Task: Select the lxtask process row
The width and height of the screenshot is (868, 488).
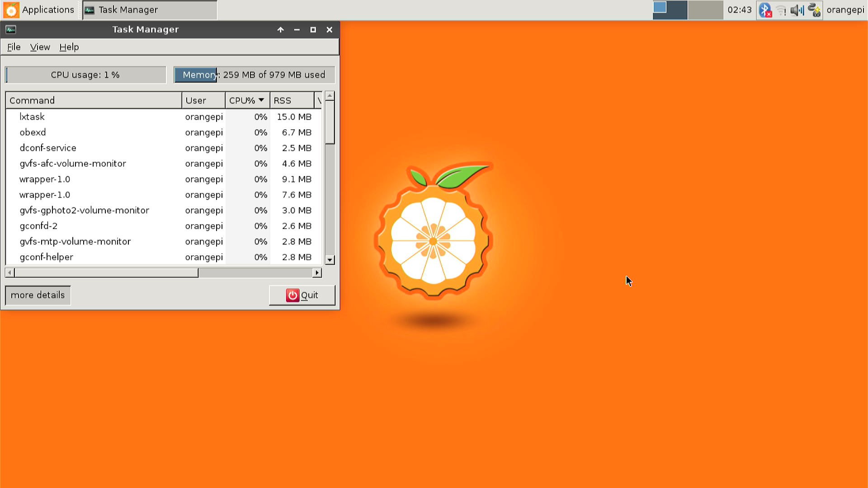Action: 164,117
